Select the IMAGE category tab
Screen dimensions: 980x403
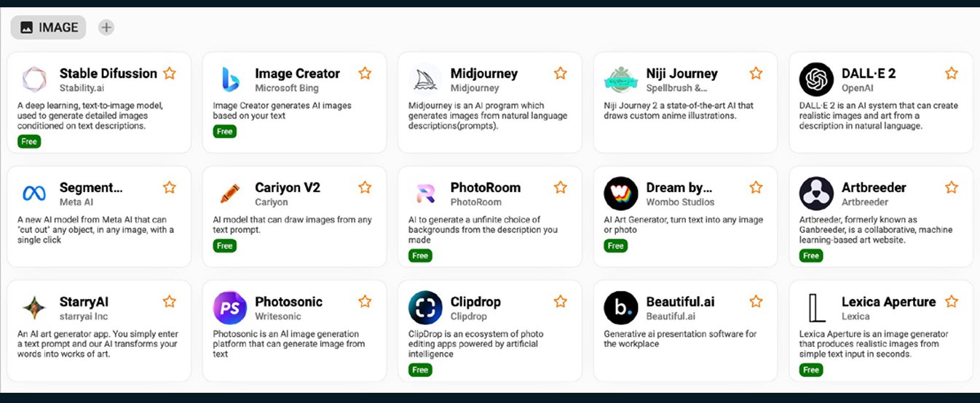[48, 28]
